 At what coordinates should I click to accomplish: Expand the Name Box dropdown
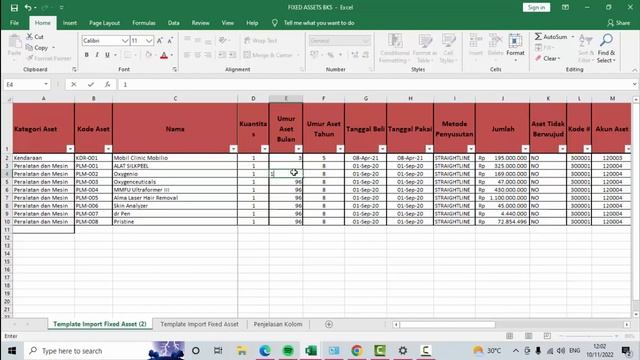[x=46, y=84]
